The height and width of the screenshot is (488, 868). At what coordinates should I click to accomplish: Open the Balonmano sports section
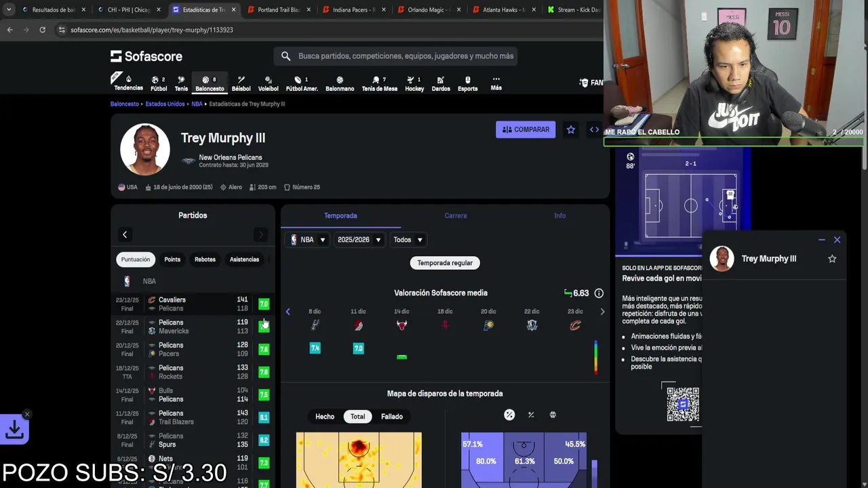click(340, 83)
